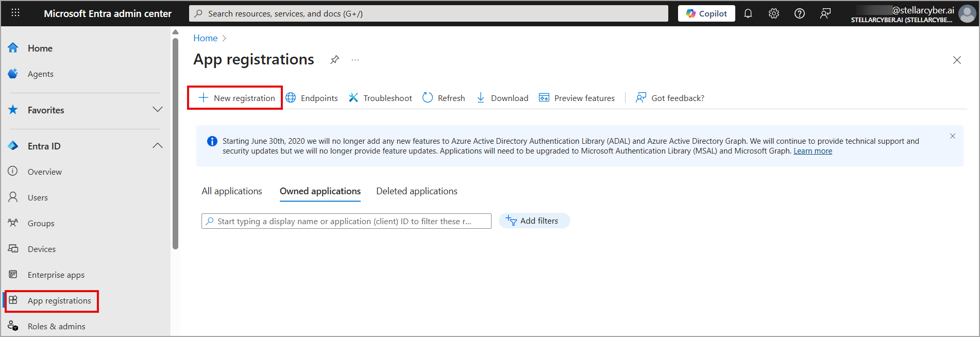The image size is (980, 337).
Task: Open the Settings gear icon
Action: (774, 14)
